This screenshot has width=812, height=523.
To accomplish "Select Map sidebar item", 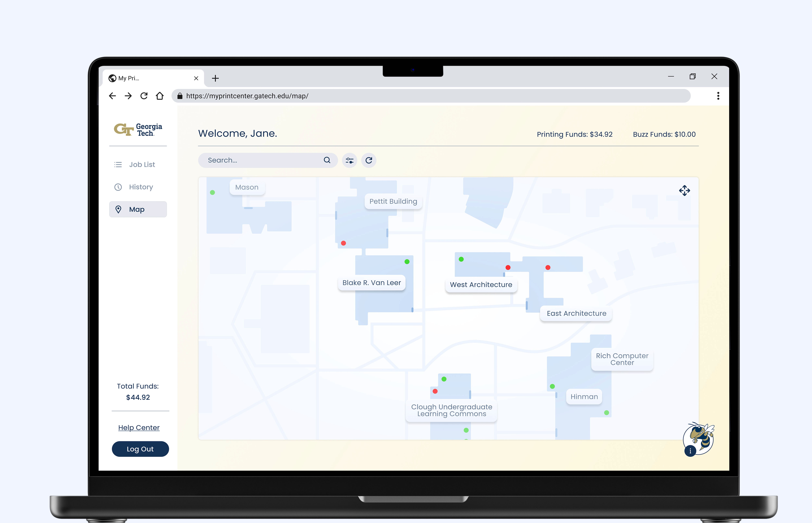I will pyautogui.click(x=138, y=209).
